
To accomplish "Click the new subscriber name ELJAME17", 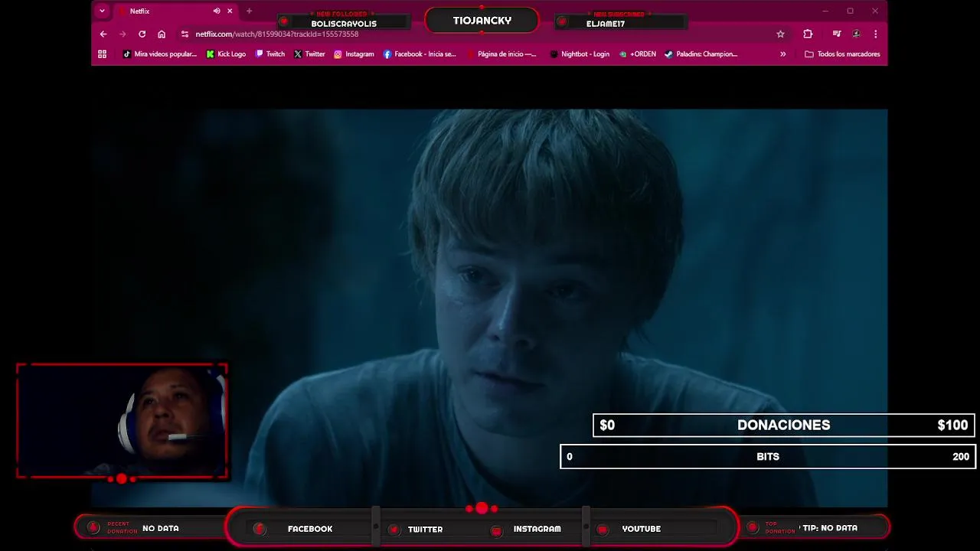I will click(x=606, y=24).
